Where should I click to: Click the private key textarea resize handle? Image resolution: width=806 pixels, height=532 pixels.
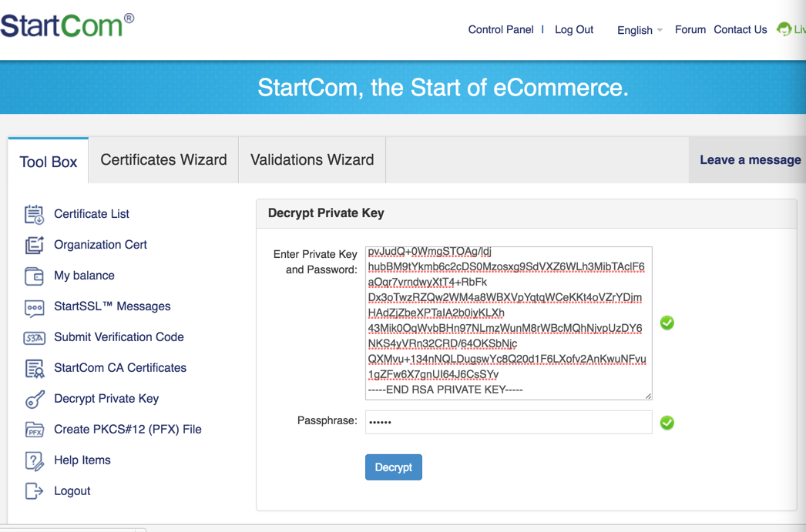coord(648,396)
